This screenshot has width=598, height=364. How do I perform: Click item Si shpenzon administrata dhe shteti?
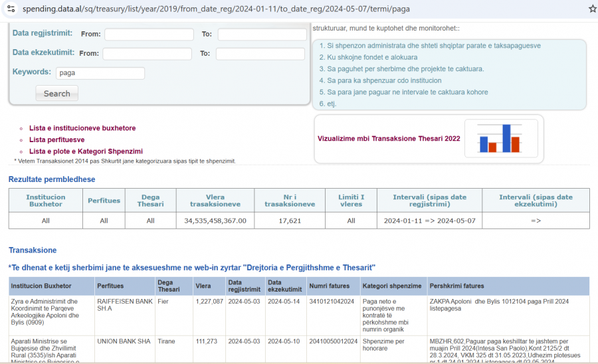[x=434, y=46]
